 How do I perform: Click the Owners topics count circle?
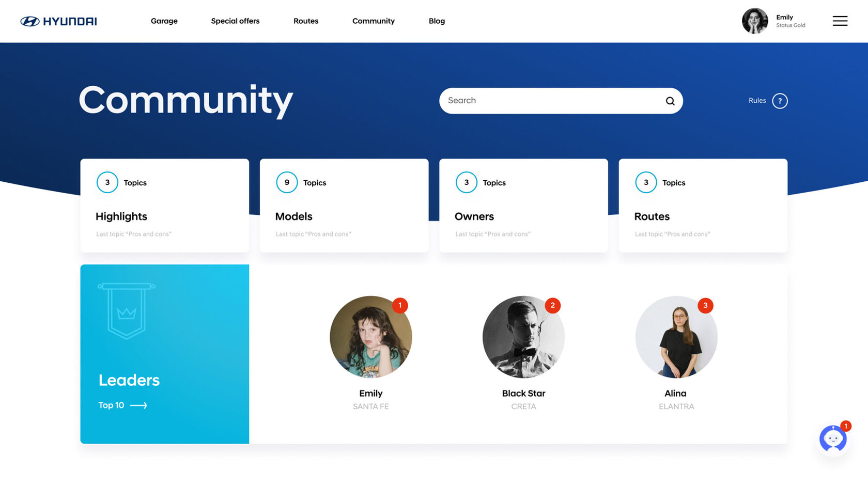pyautogui.click(x=467, y=182)
